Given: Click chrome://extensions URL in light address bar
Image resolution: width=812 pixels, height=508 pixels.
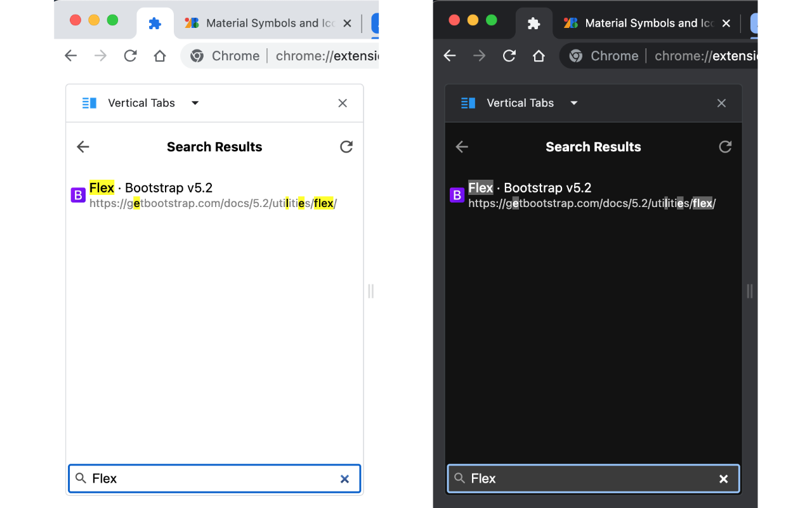Looking at the screenshot, I should coord(327,56).
